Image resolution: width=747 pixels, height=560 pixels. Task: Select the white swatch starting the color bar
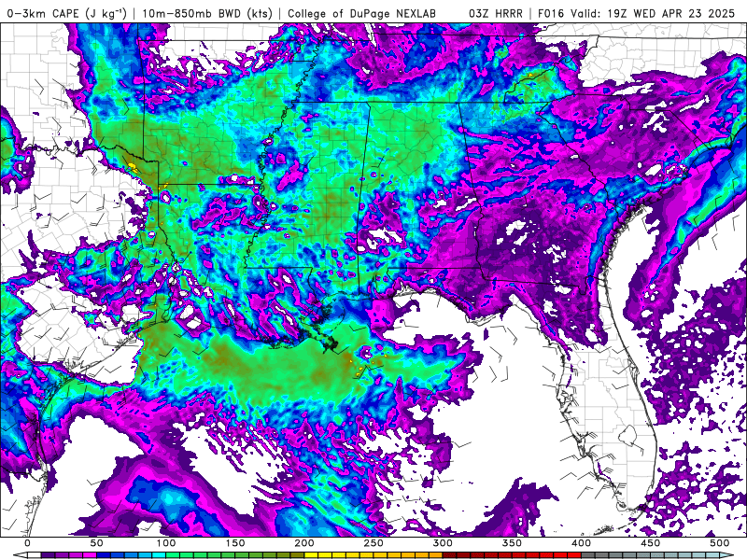pos(35,554)
